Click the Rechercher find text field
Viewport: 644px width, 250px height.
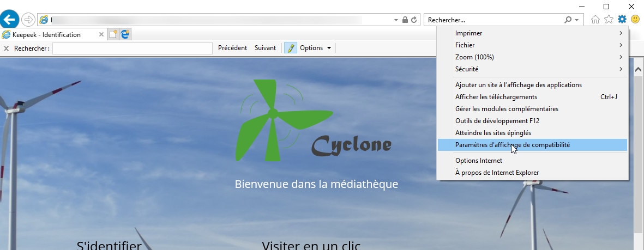coord(133,48)
